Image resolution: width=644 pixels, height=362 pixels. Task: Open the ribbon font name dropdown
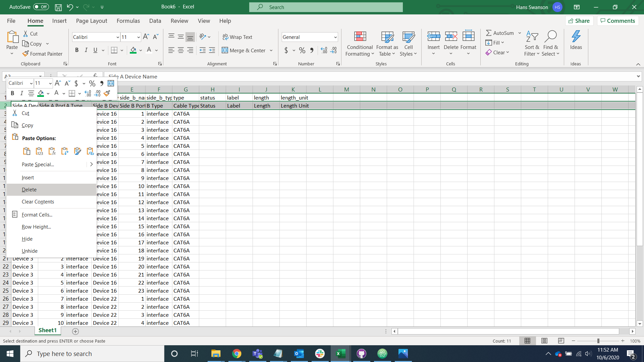coord(118,37)
